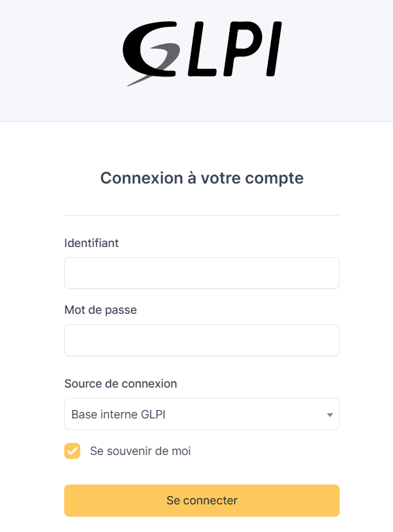
Task: Toggle remember me via the Se souvenir de moi label
Action: (140, 451)
